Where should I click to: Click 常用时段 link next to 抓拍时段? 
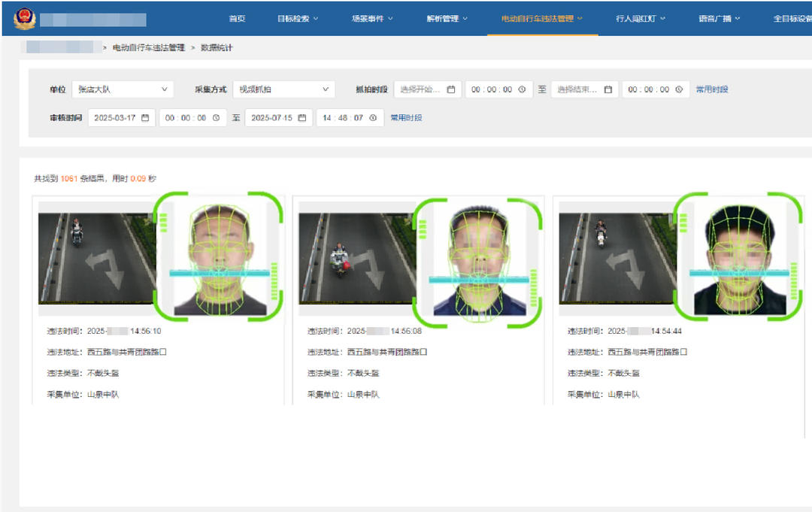[x=711, y=89]
